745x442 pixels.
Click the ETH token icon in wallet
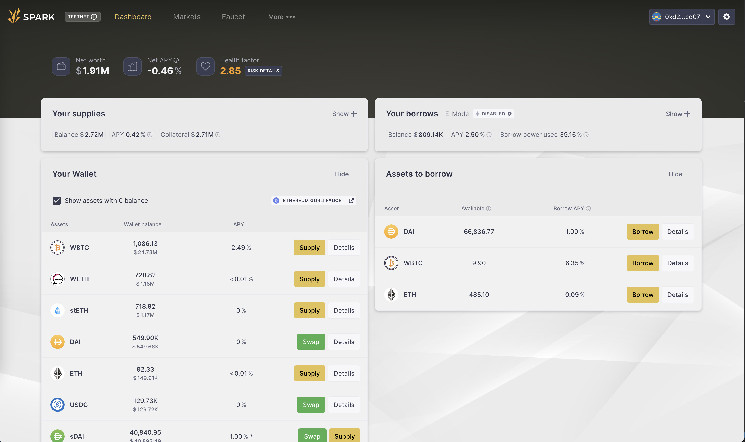pyautogui.click(x=57, y=373)
